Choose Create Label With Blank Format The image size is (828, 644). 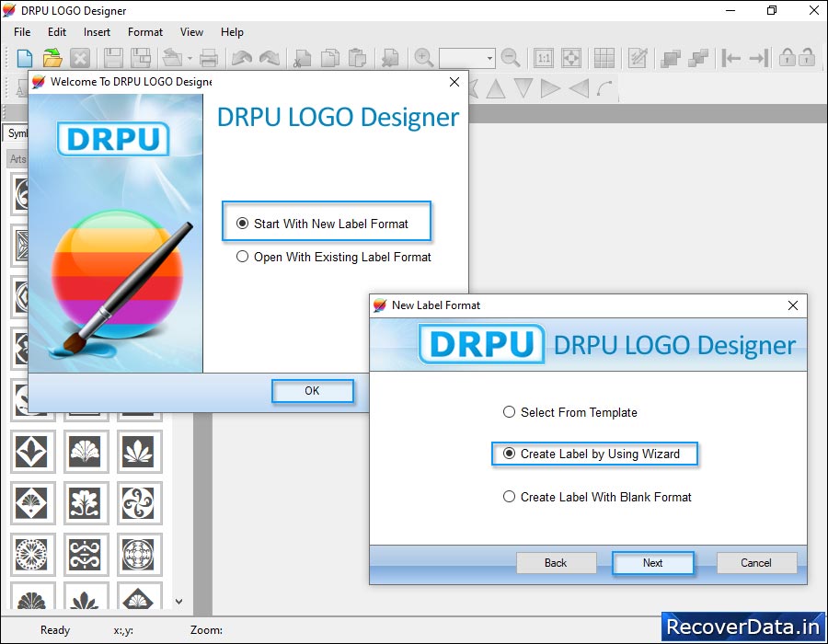click(x=597, y=497)
